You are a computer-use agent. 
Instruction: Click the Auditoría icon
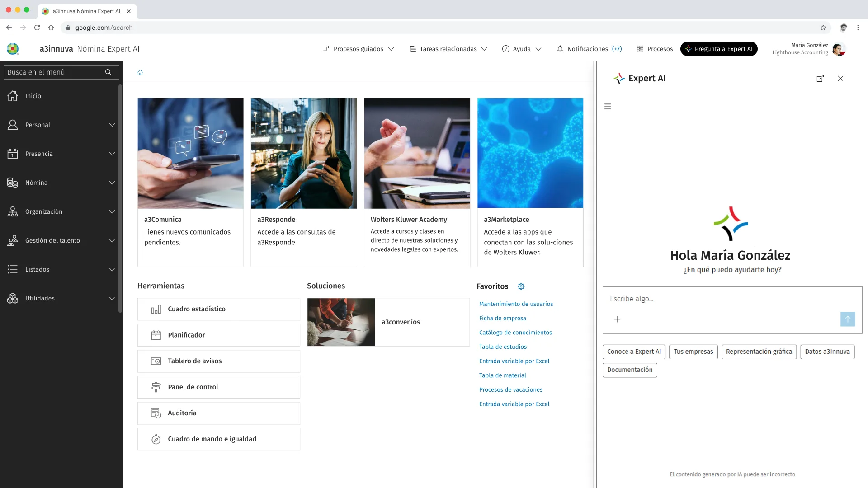pos(156,413)
